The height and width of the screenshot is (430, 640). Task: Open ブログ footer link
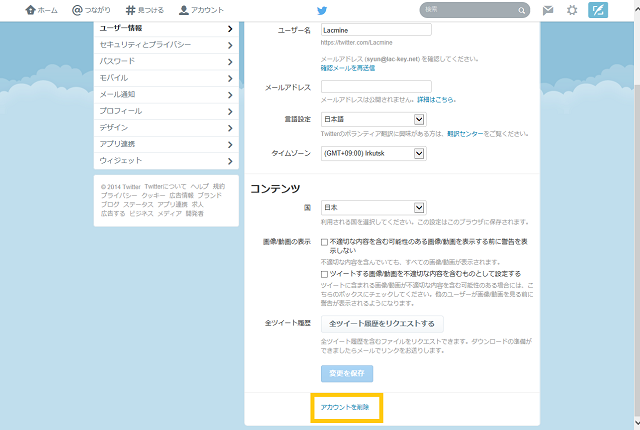[110, 204]
